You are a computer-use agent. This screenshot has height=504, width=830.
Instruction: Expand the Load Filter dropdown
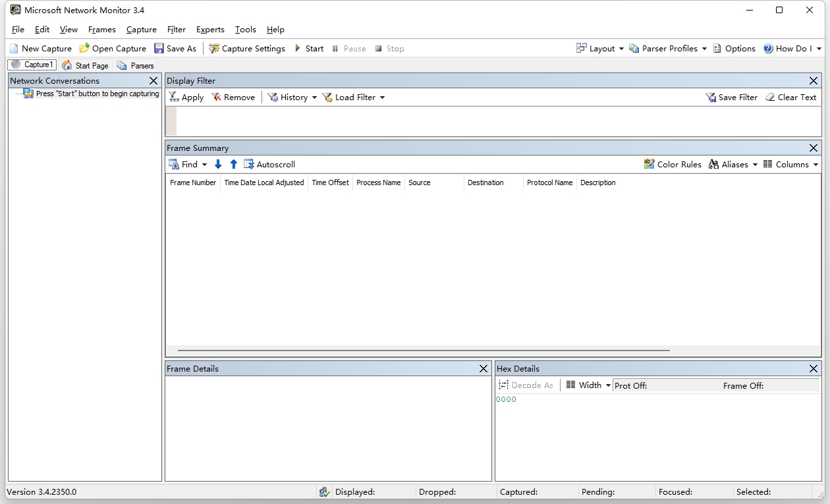pos(354,97)
